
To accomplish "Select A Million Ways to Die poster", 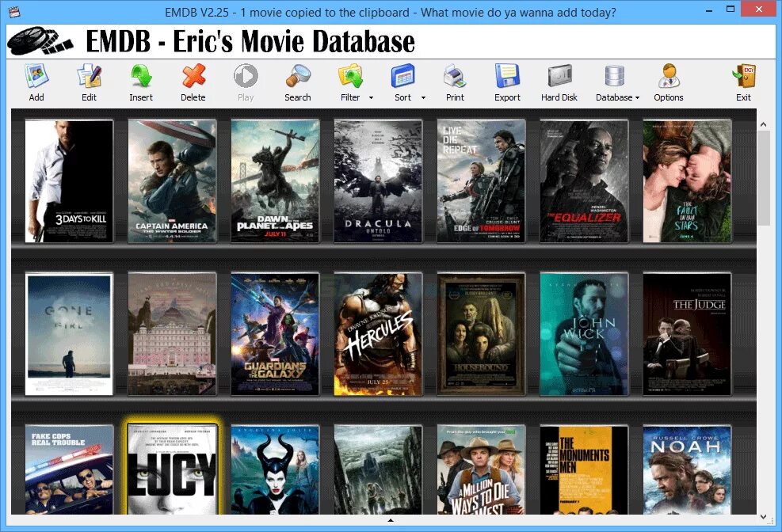I will coord(481,469).
